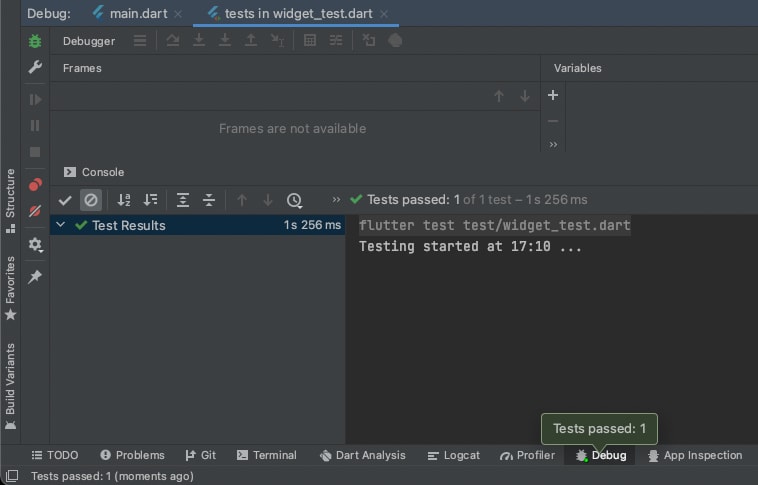Go to previous failed test arrow
The width and height of the screenshot is (758, 485).
242,200
